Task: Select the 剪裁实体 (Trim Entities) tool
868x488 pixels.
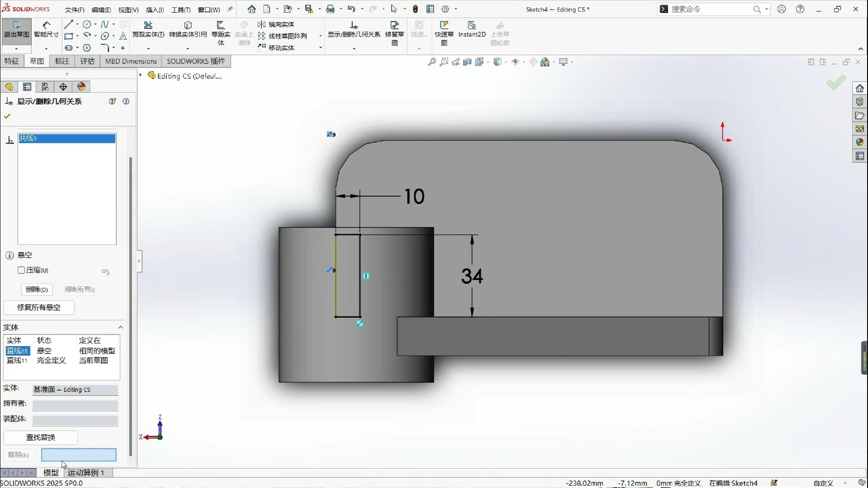Action: point(149,28)
